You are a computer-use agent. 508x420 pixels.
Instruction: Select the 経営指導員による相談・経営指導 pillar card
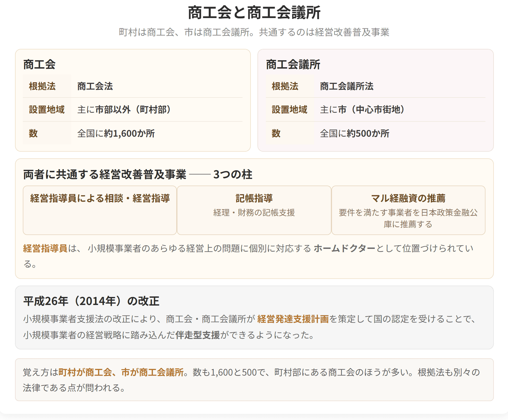click(x=100, y=210)
